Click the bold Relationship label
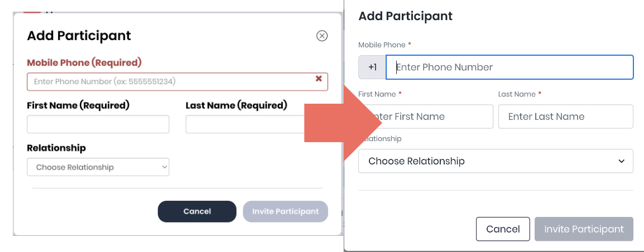The height and width of the screenshot is (252, 644). (56, 148)
